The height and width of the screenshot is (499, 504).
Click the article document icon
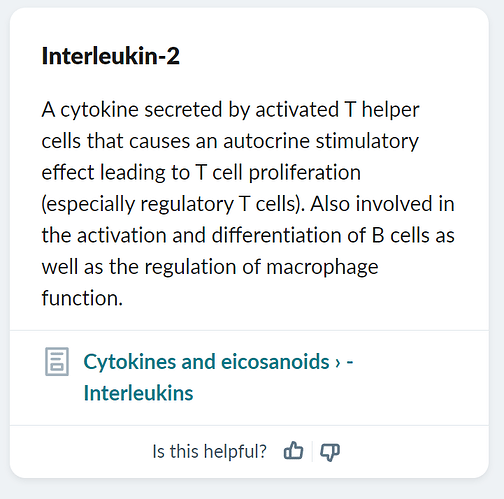coord(57,362)
